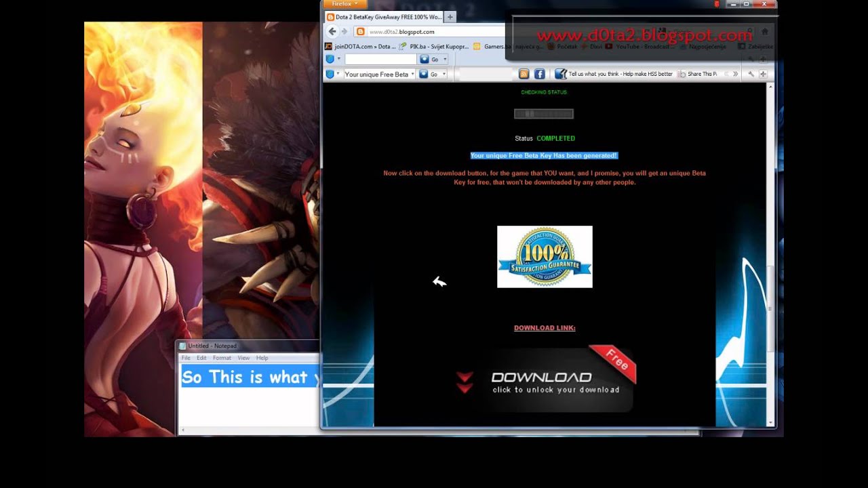Click the status checking progress bar
The image size is (868, 488).
tap(544, 114)
